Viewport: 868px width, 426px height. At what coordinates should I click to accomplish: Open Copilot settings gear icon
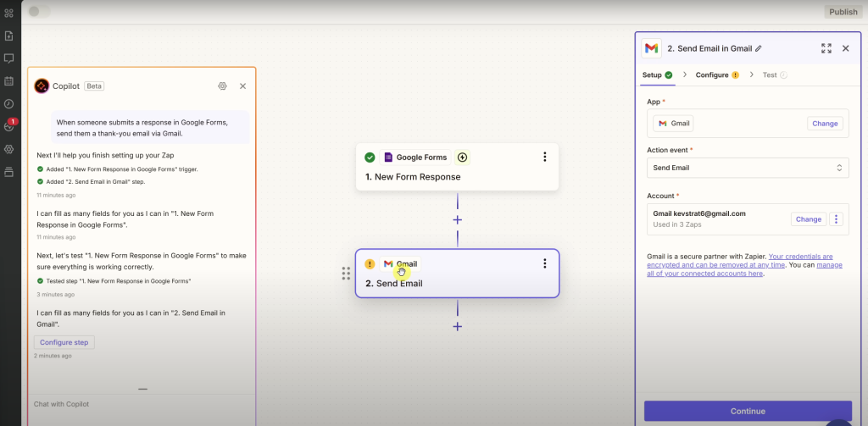coord(223,86)
